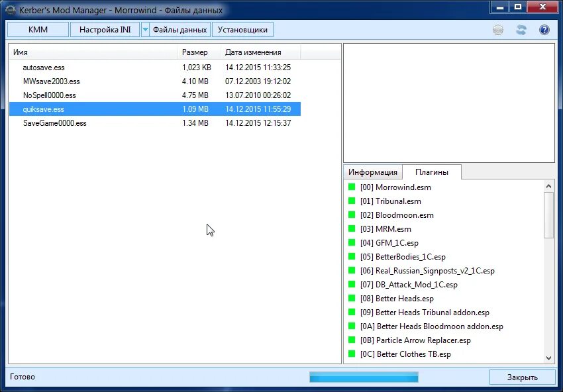
Task: Expand the dropdown arrow beside Файлы данных
Action: pos(145,30)
